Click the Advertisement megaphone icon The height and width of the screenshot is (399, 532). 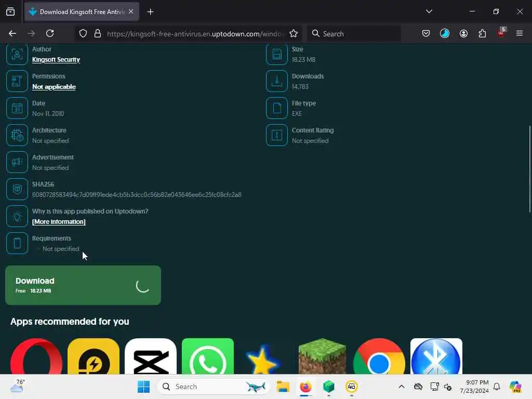[x=17, y=162]
